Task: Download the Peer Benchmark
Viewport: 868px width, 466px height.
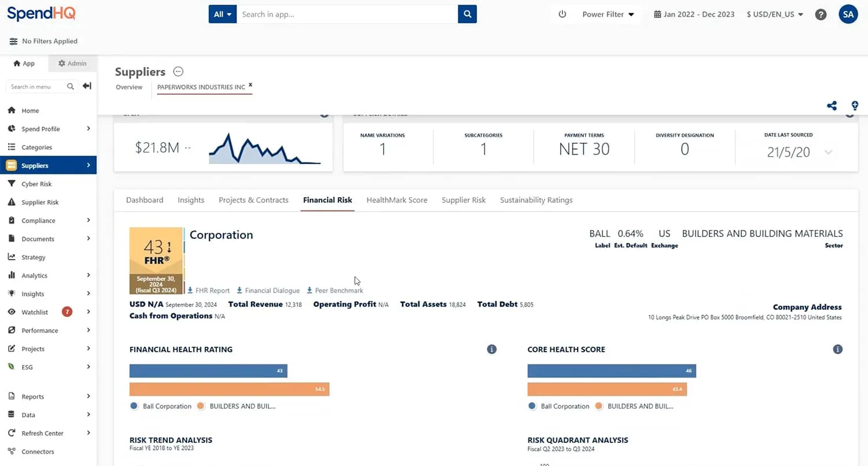Action: 335,290
